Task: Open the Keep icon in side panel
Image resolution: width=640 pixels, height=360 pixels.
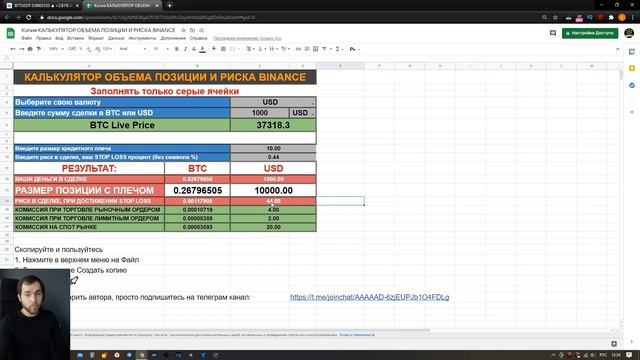Action: (x=632, y=68)
